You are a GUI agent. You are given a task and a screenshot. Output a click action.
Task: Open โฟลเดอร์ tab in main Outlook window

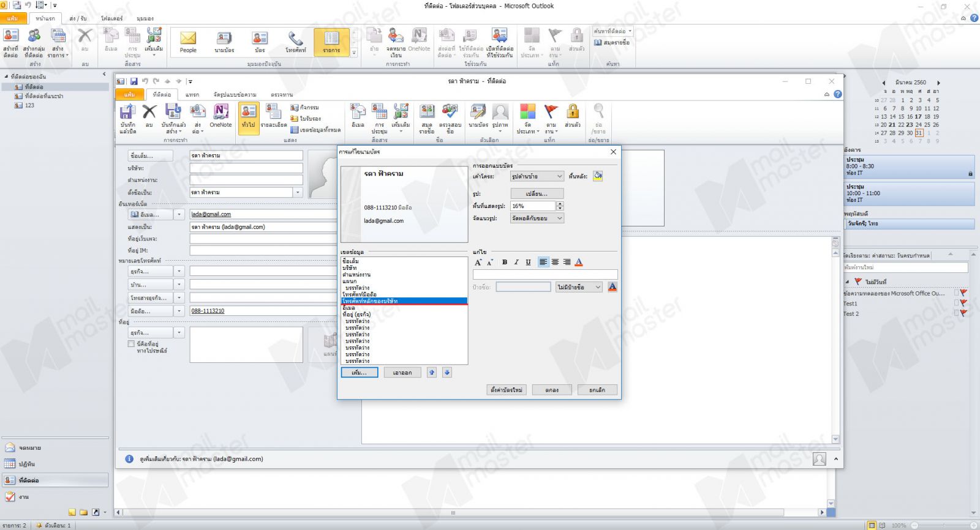(x=111, y=18)
